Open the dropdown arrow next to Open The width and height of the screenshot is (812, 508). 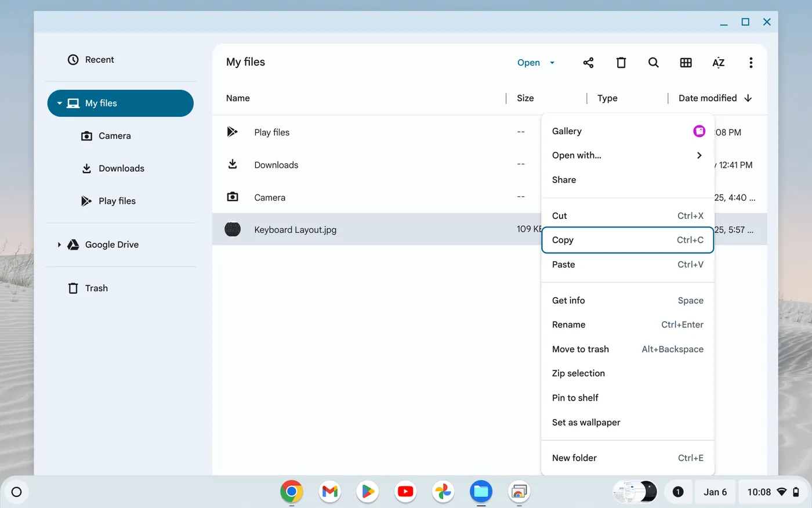click(552, 63)
